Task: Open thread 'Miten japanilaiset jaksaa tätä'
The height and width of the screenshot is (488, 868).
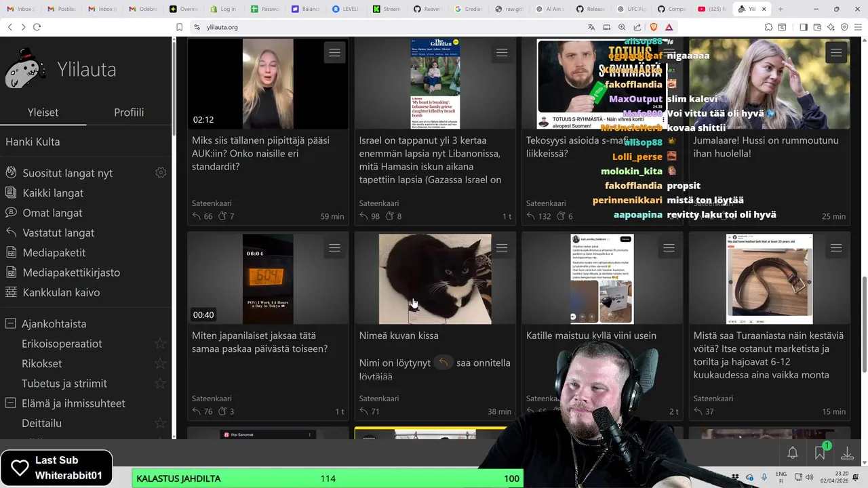Action: click(260, 342)
